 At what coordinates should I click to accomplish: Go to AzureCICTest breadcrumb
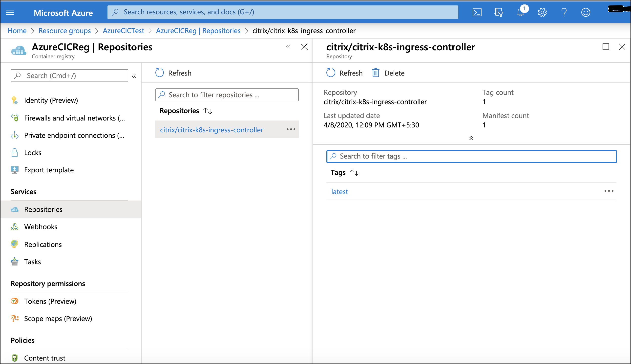[123, 31]
